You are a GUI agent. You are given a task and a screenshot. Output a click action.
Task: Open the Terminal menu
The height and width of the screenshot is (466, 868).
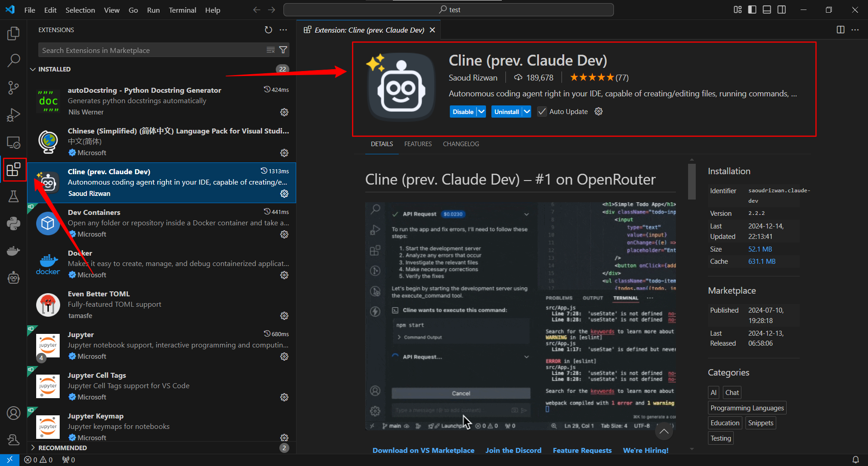(182, 10)
